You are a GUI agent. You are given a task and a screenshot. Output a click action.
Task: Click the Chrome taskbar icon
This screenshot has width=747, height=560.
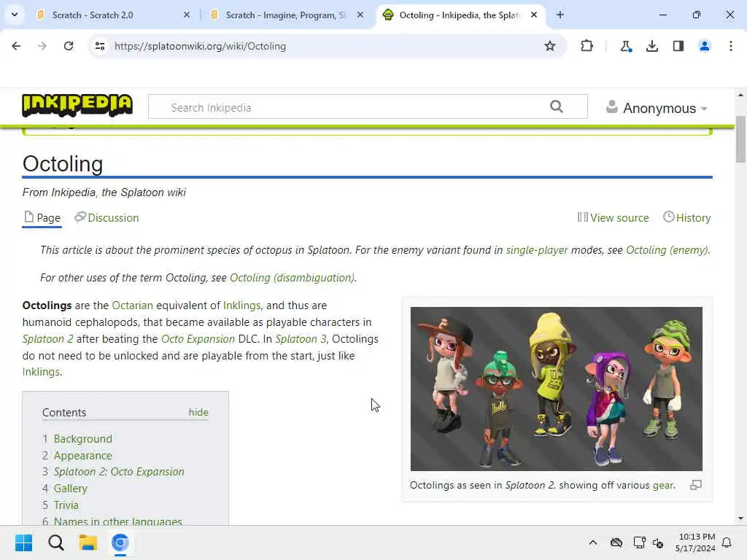[120, 542]
